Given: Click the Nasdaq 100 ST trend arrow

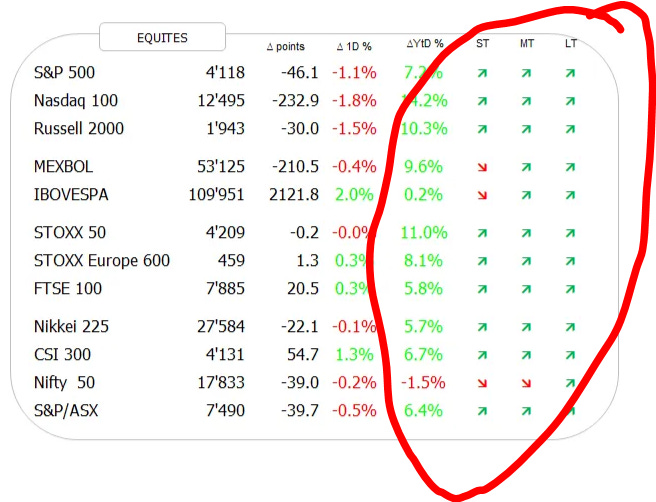Looking at the screenshot, I should [482, 101].
